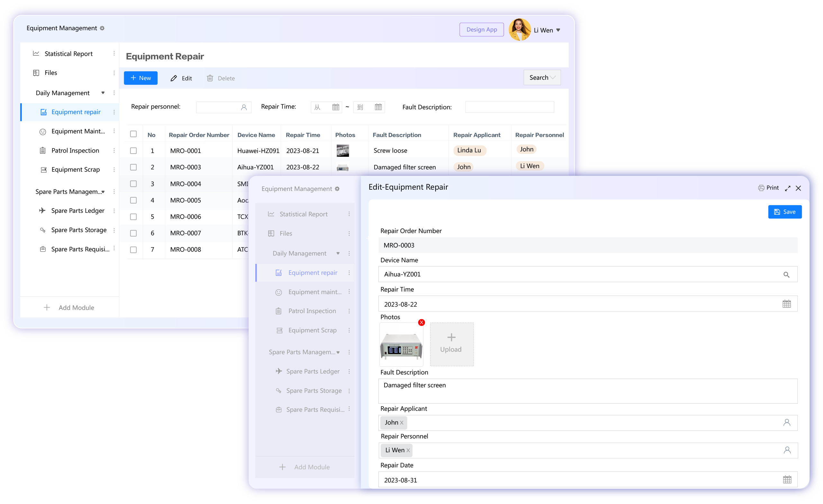Click Li Wen's profile avatar
This screenshot has height=504, width=823.
coord(520,30)
